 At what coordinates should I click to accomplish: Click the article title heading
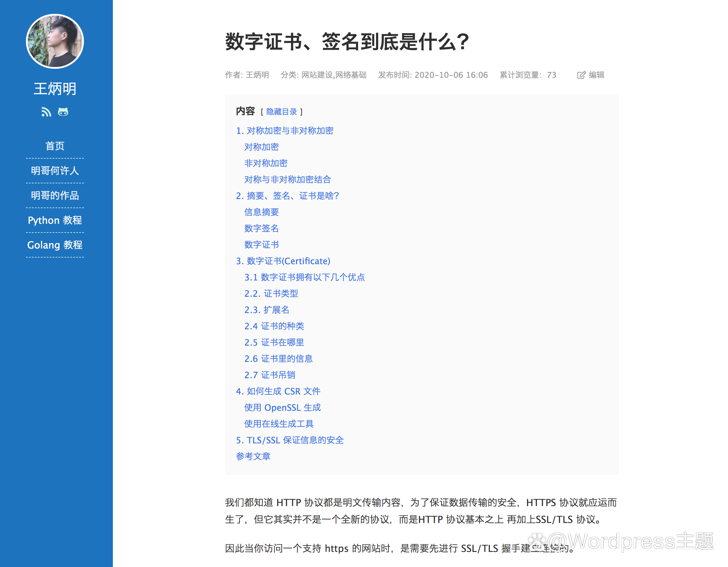click(x=347, y=42)
